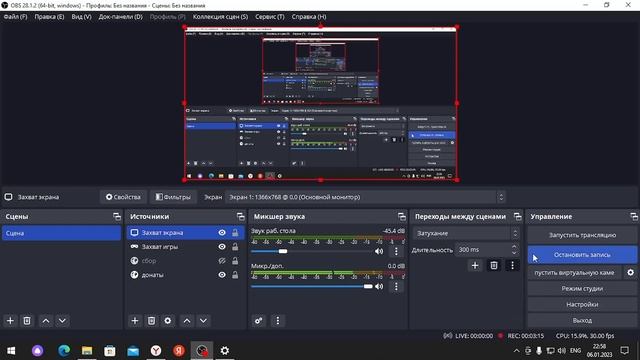640x360 pixels.
Task: Open transition properties dots icon
Action: pyautogui.click(x=512, y=266)
